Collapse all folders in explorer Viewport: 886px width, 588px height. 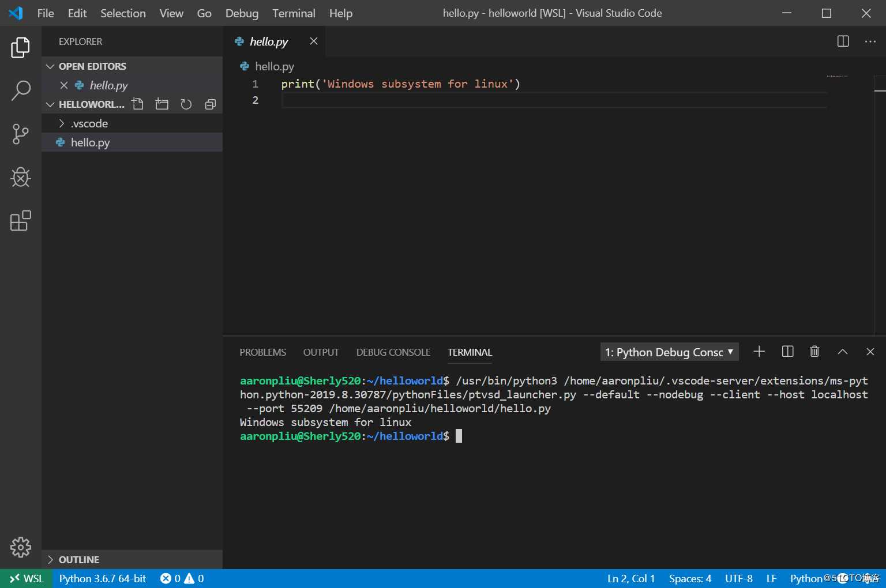point(210,104)
